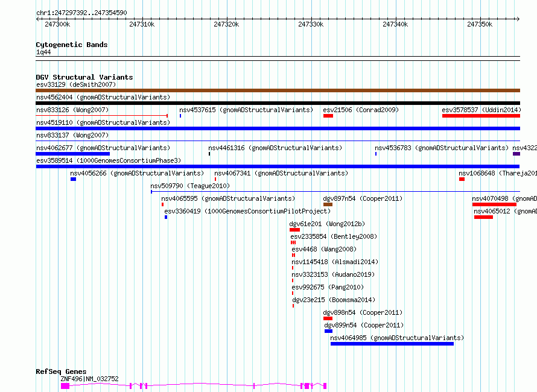
Task: Select the blue nsv4519110 variant bar
Action: coord(278,128)
